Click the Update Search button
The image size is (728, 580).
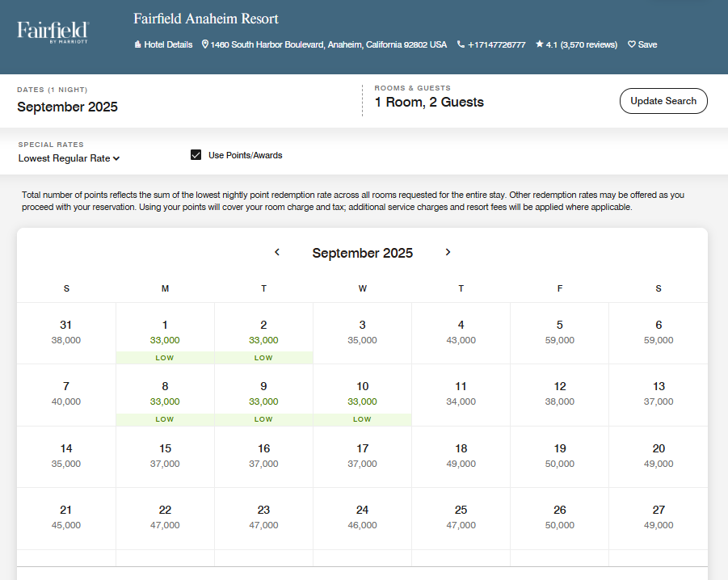[x=663, y=101]
